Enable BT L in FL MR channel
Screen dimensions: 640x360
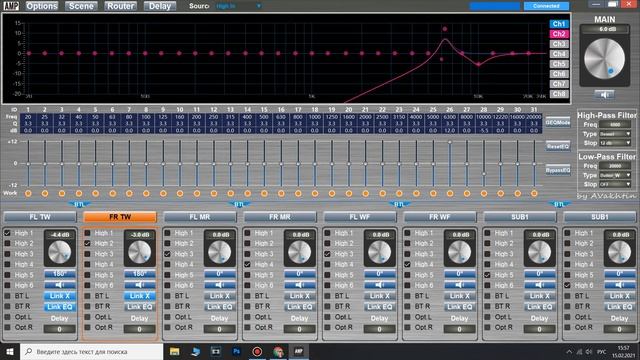tap(167, 296)
